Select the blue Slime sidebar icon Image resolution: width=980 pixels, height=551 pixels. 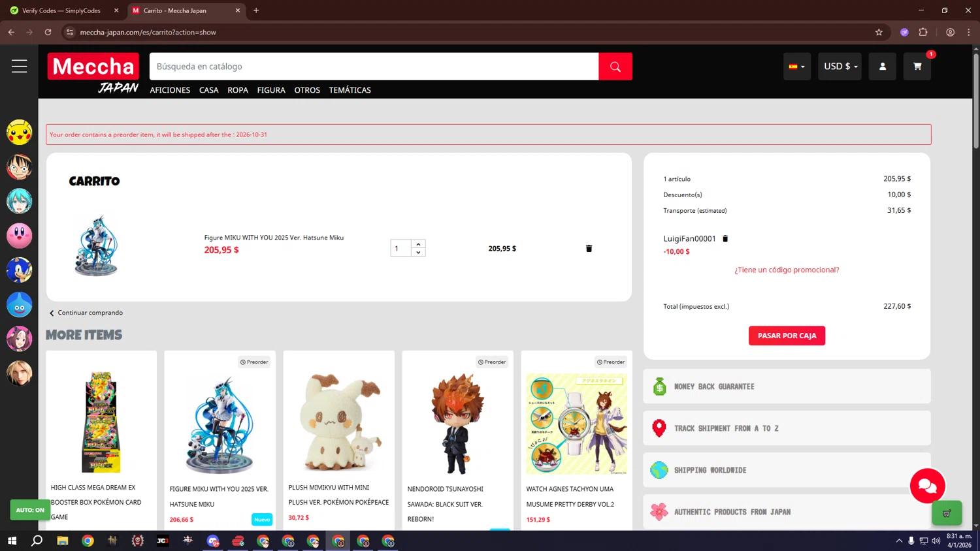19,304
